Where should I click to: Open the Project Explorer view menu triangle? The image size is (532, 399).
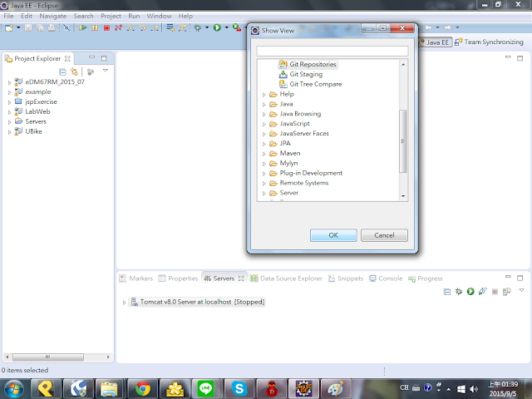coord(106,71)
